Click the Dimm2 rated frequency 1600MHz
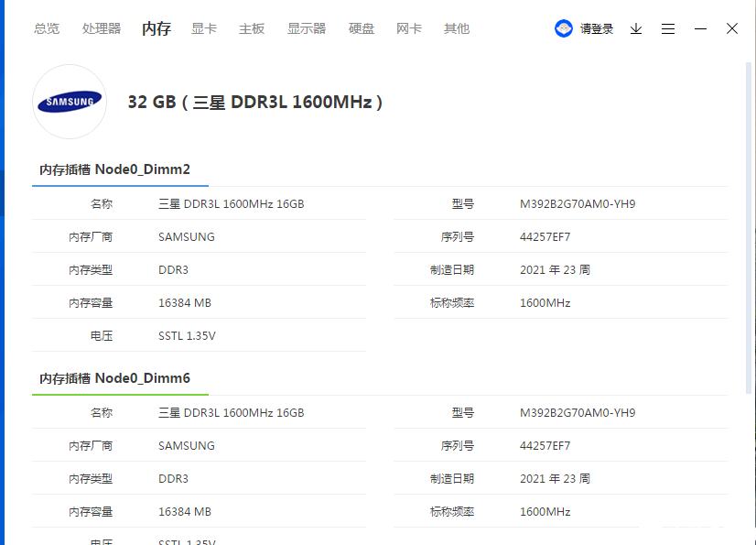Viewport: 756px width, 545px height. point(545,302)
